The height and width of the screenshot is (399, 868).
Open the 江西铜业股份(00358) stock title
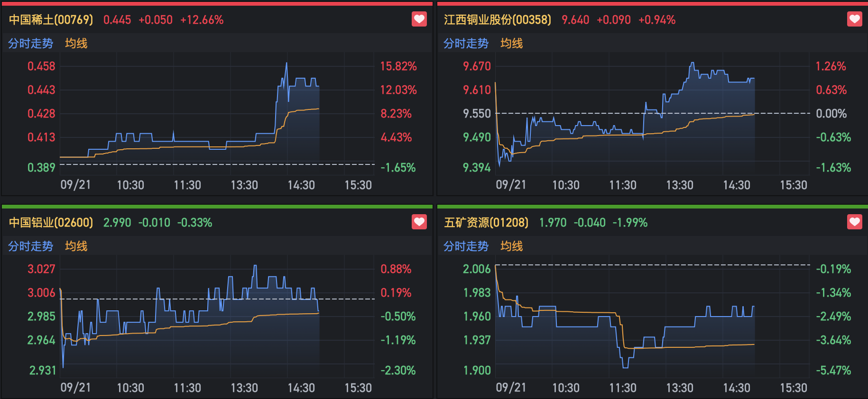click(498, 20)
